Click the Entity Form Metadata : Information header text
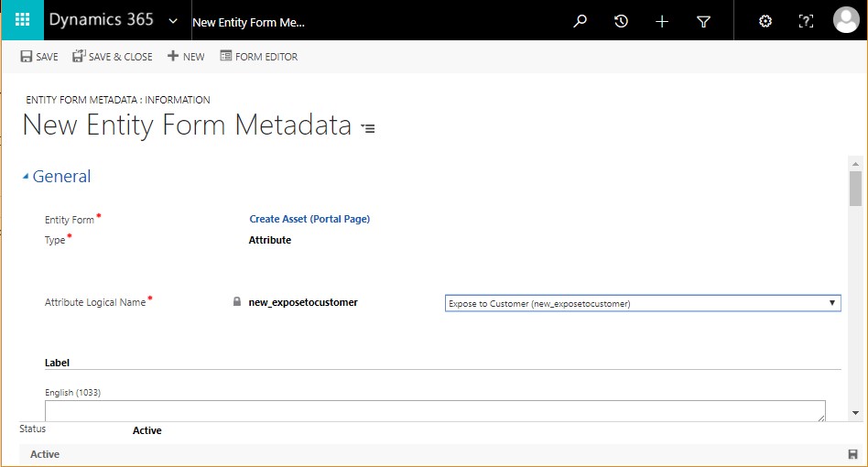Viewport: 868px width, 467px height. coord(118,100)
